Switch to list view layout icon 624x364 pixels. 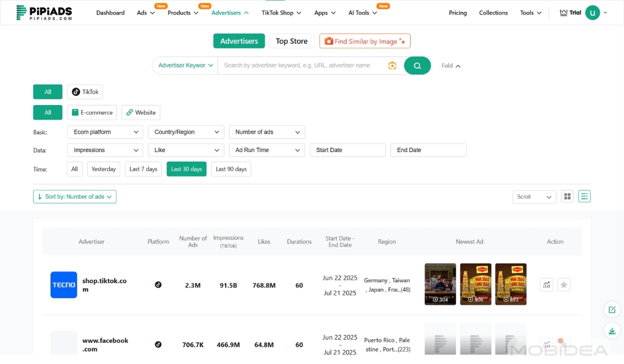click(x=584, y=197)
